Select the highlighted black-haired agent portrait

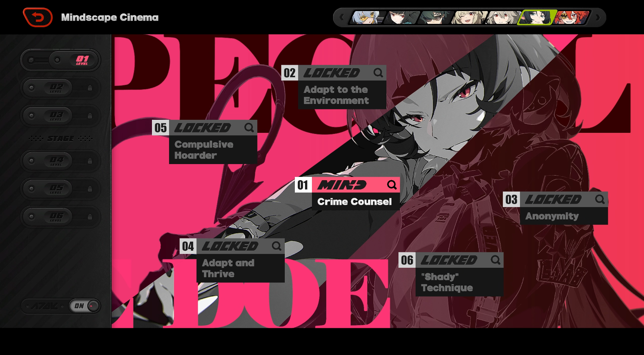[x=537, y=17]
